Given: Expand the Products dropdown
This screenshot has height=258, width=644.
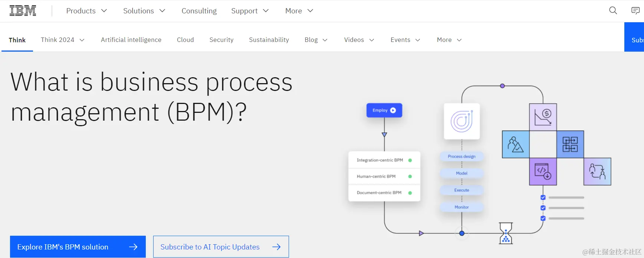Looking at the screenshot, I should point(86,11).
